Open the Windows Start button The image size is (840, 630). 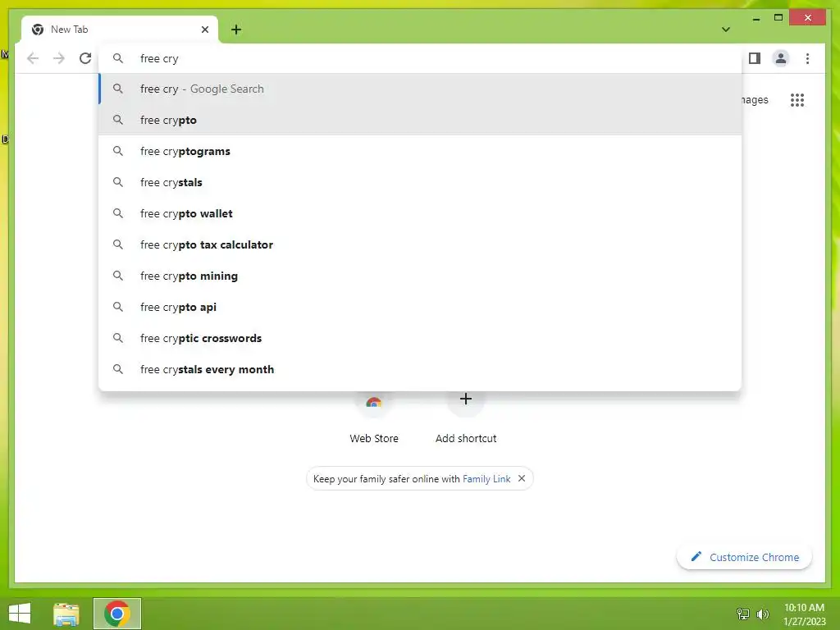click(20, 614)
